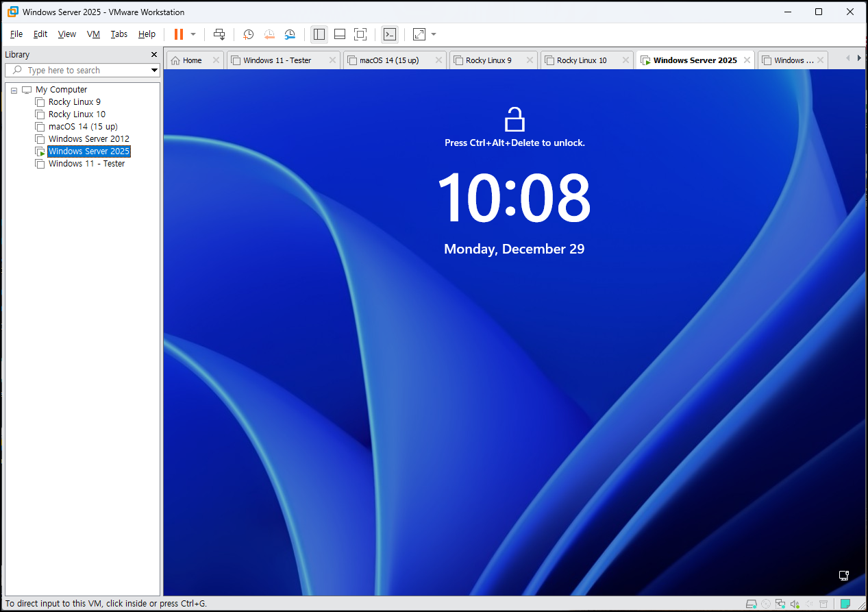Select Rocky Linux 9 in the library tree
The height and width of the screenshot is (612, 868).
[x=75, y=102]
